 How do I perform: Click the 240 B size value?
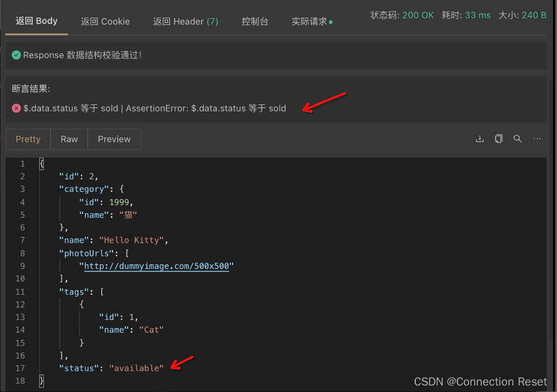point(534,15)
